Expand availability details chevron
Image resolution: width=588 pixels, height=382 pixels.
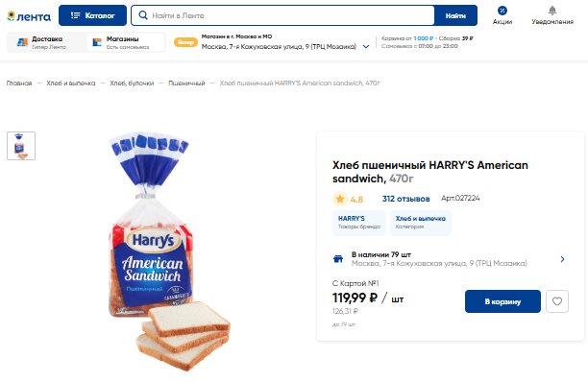point(562,259)
